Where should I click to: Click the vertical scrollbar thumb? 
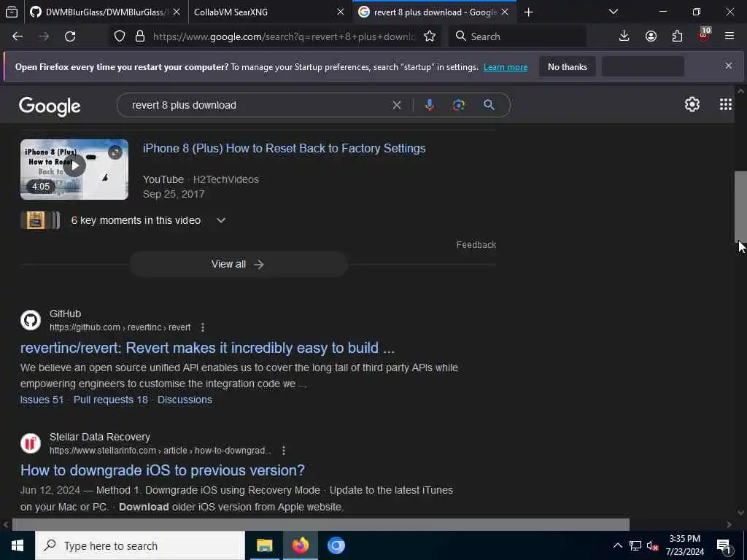click(740, 206)
